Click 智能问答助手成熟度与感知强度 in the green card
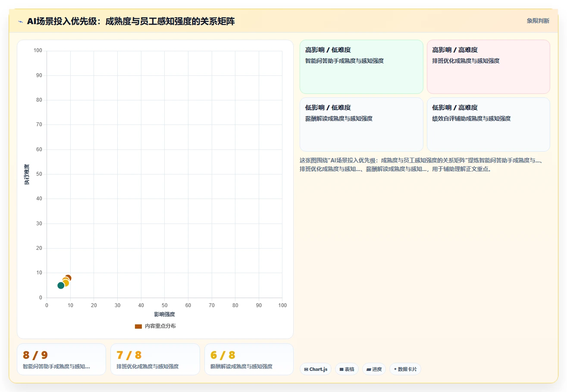 (345, 61)
